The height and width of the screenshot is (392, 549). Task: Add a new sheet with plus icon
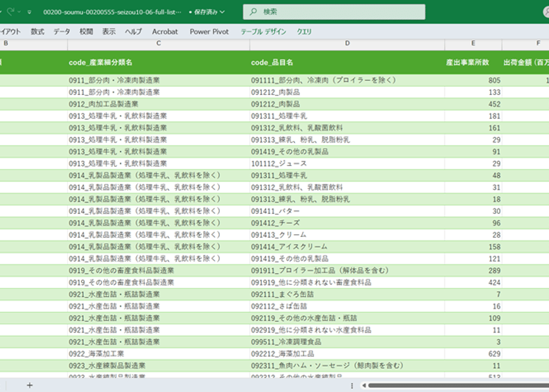pos(30,385)
